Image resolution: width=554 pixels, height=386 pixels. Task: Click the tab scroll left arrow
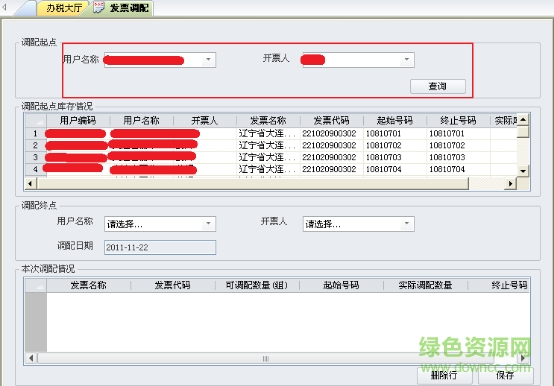click(5, 7)
